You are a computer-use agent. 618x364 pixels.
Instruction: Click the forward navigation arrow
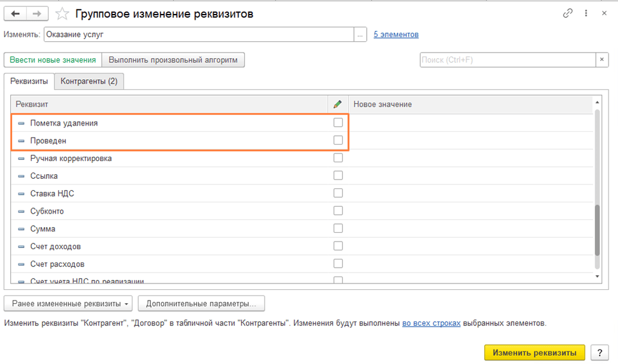[37, 13]
